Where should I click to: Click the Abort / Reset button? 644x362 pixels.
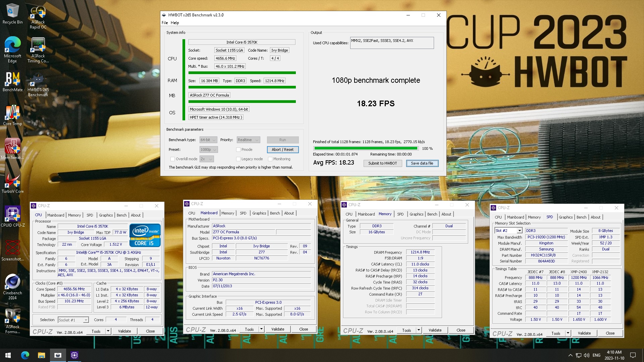(x=283, y=149)
